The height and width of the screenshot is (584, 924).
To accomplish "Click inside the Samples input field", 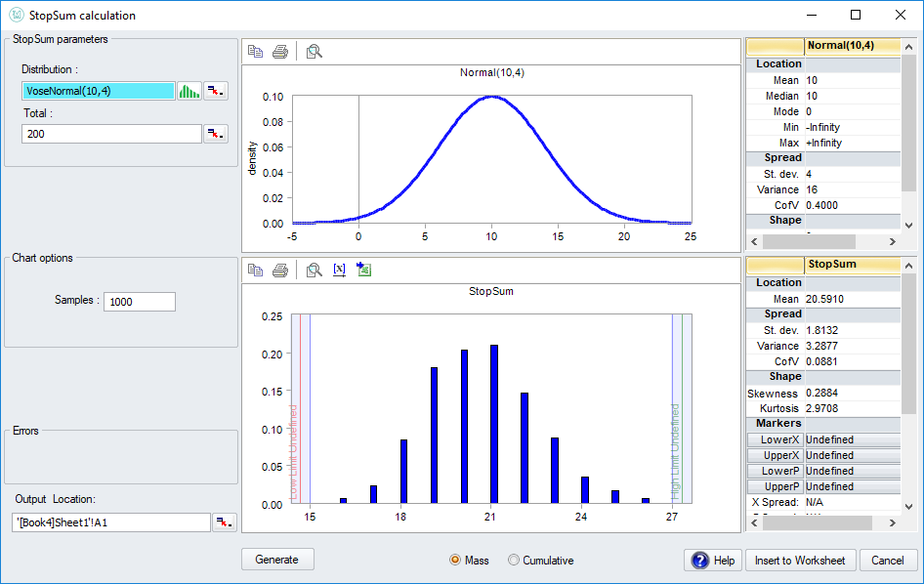I will 142,301.
